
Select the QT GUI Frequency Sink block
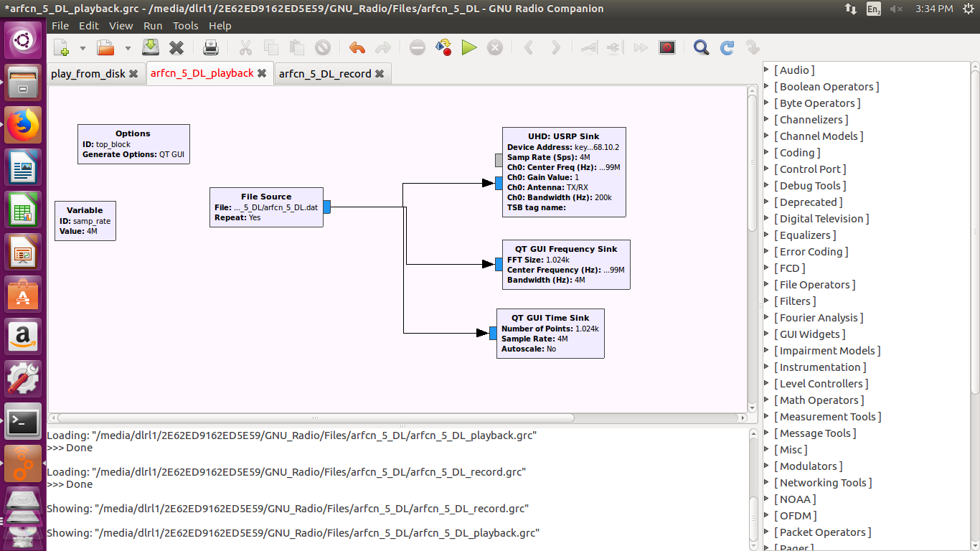coord(566,265)
